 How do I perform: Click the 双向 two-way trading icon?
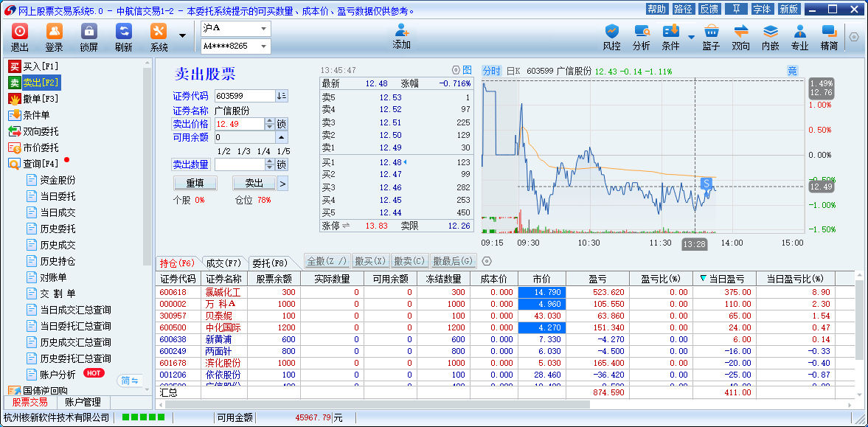(740, 32)
